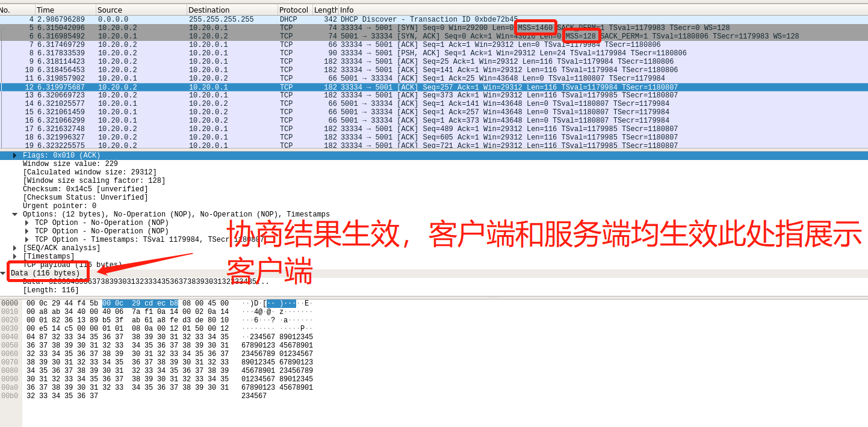Screen dimensions: 868x427
Task: Select packet 15 with Ack=257
Action: [434, 112]
